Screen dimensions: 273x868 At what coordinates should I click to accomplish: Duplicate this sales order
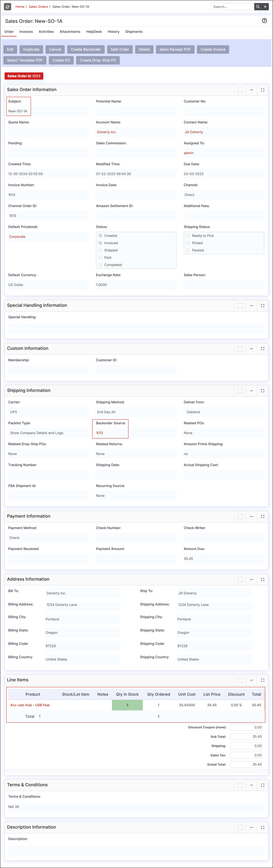31,49
